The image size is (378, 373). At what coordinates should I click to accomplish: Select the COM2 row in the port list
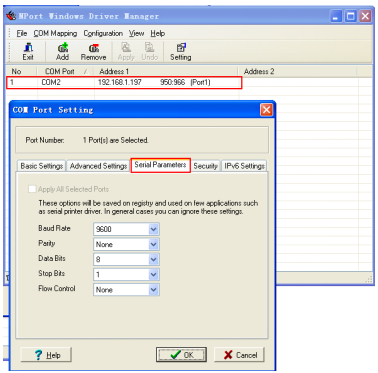pos(124,82)
